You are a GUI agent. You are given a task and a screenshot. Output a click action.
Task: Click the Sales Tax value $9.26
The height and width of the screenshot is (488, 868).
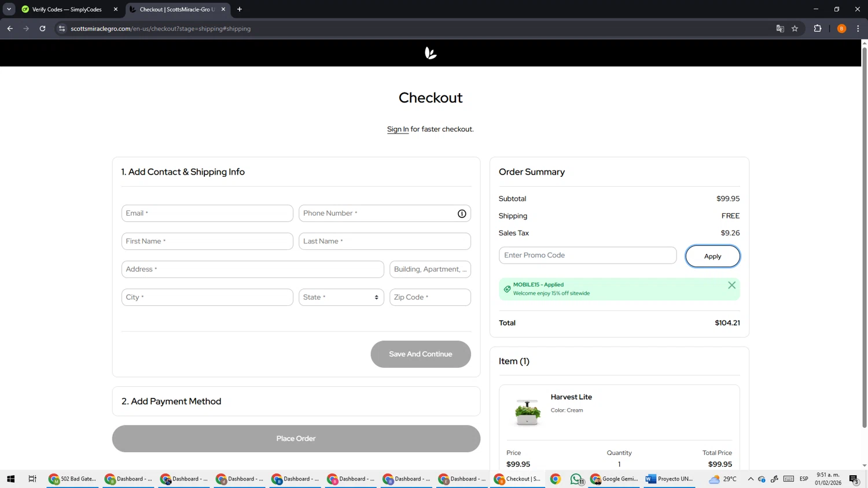click(730, 233)
